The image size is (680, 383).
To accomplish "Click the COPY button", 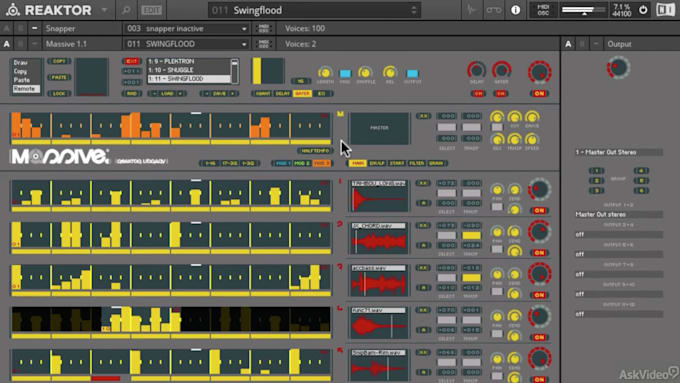I will tap(59, 61).
